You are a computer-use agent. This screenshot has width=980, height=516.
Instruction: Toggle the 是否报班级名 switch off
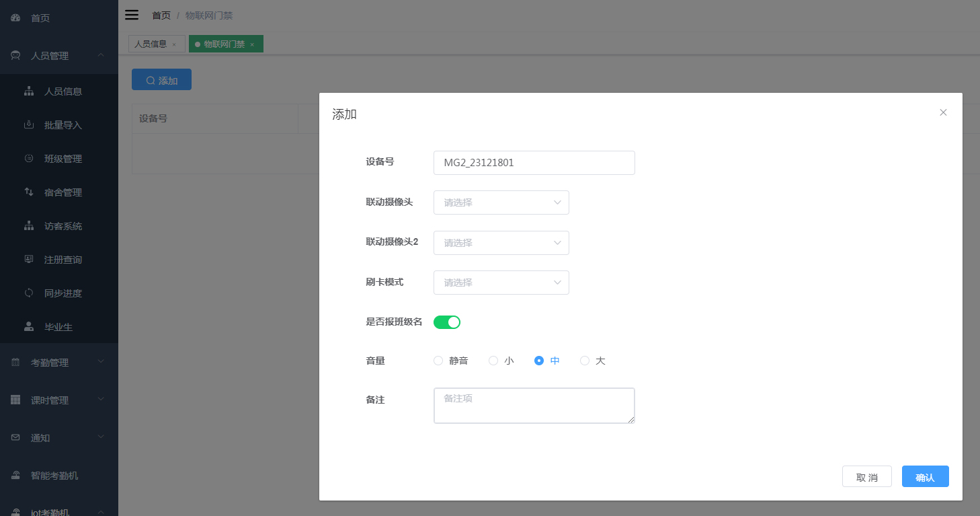click(x=446, y=322)
